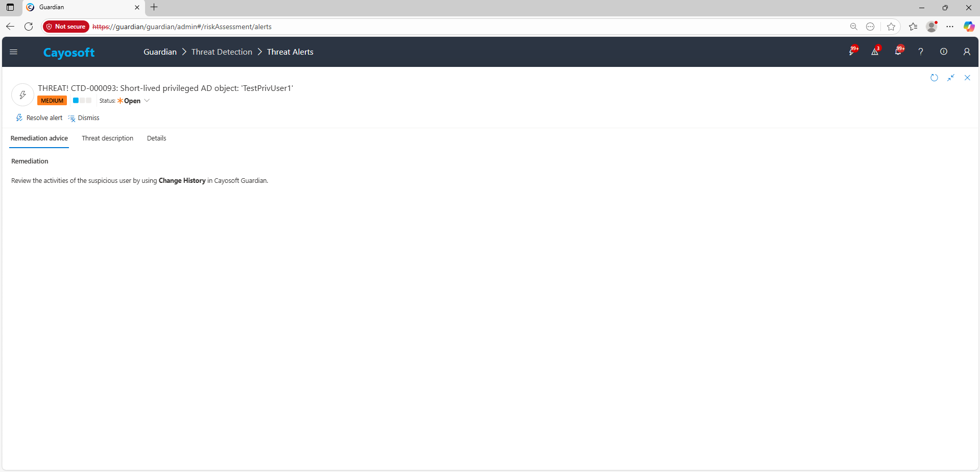980x472 pixels.
Task: Click Threat Detection in the breadcrumb
Action: tap(222, 52)
